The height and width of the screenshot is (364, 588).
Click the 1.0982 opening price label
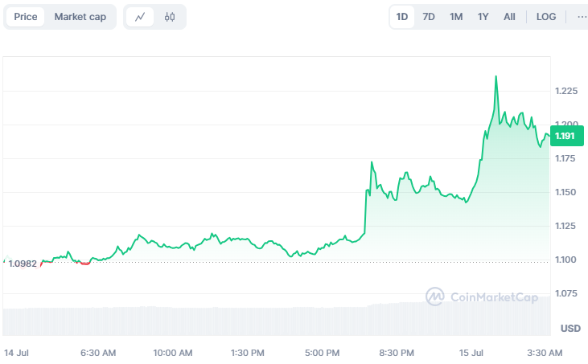tap(22, 264)
